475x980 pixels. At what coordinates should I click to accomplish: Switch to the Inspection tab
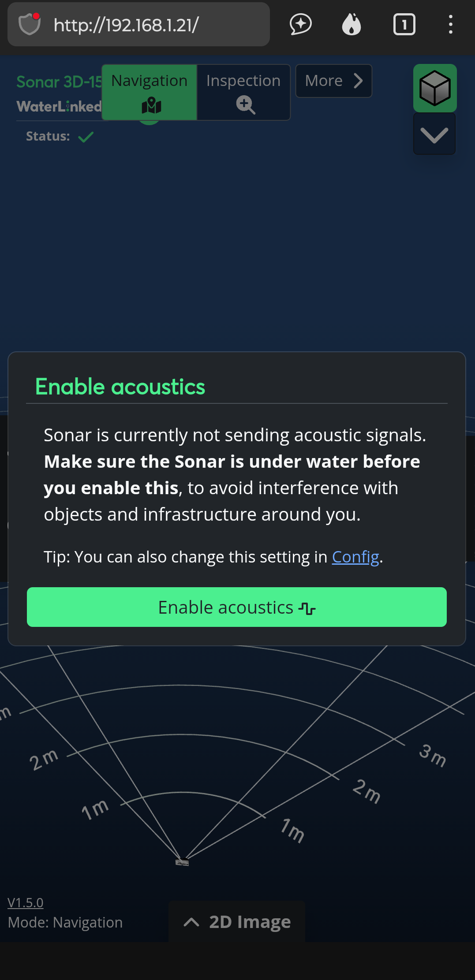coord(243,92)
